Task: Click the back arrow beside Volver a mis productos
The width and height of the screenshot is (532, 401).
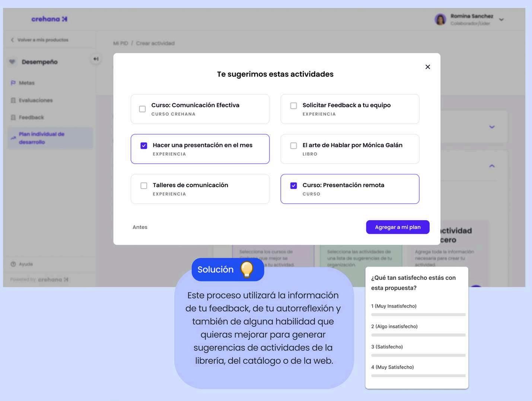Action: click(x=12, y=40)
